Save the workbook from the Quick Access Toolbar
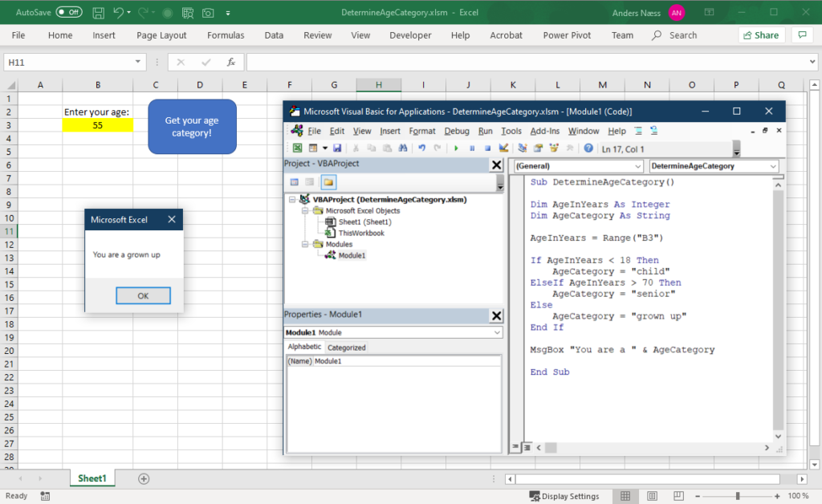The image size is (822, 504). [98, 13]
